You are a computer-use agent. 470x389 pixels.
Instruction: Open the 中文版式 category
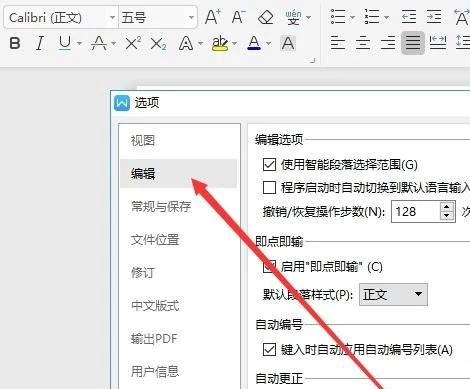pyautogui.click(x=155, y=305)
